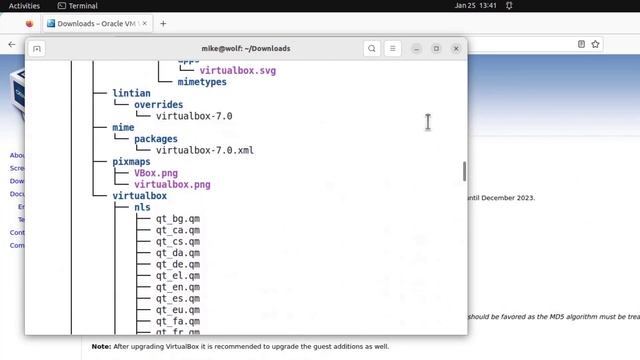
Task: Click the virtualbox directory entry
Action: coord(140,196)
